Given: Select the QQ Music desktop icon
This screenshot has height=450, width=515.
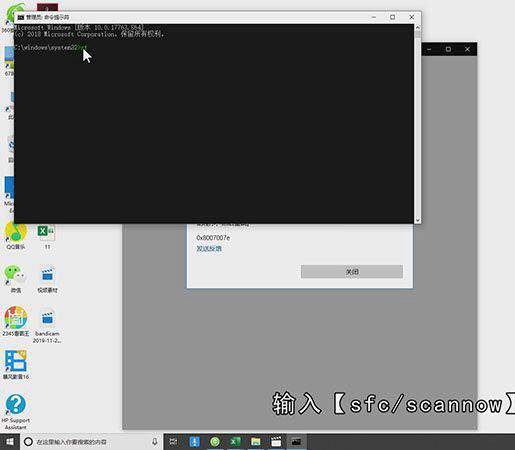Looking at the screenshot, I should click(15, 236).
